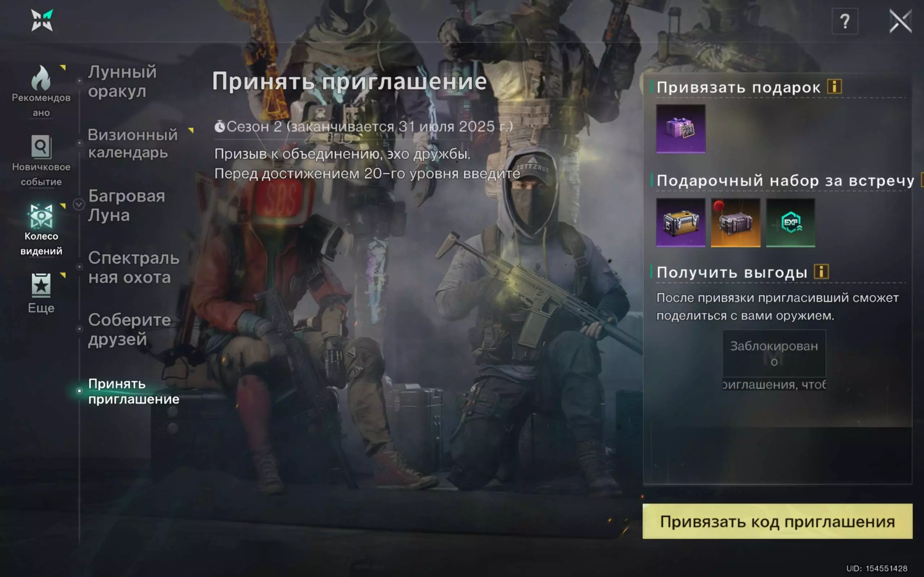Open the Визионный календарь event tab
Viewport: 924px width, 577px height.
pos(132,144)
